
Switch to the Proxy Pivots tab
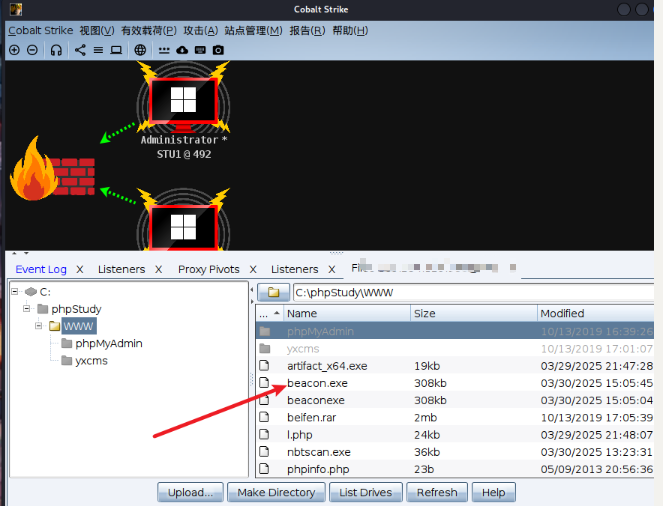click(208, 269)
